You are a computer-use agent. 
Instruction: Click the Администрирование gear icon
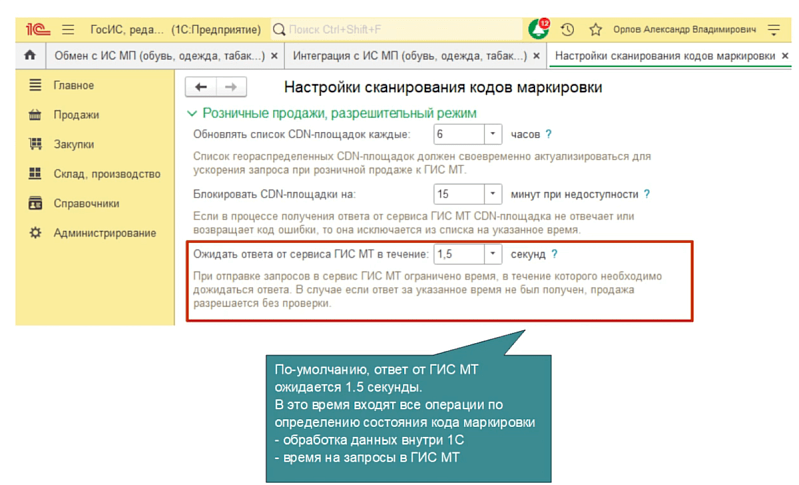(35, 233)
